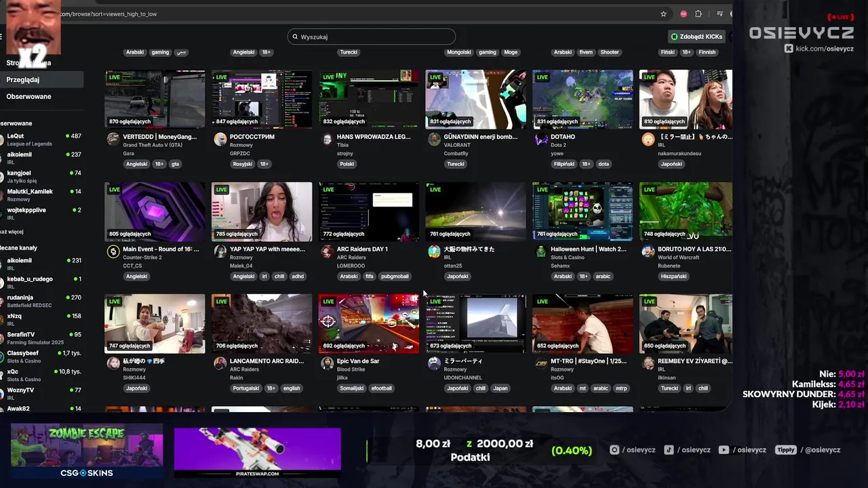
Task: Open Grand Theft Auto V (GTA) category link
Action: point(152,145)
